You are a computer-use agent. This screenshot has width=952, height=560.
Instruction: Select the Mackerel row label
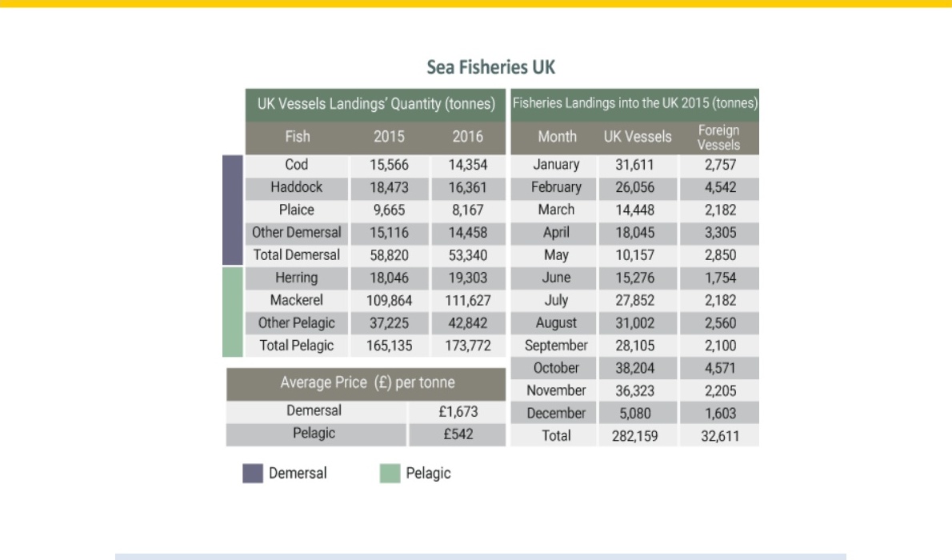tap(296, 300)
